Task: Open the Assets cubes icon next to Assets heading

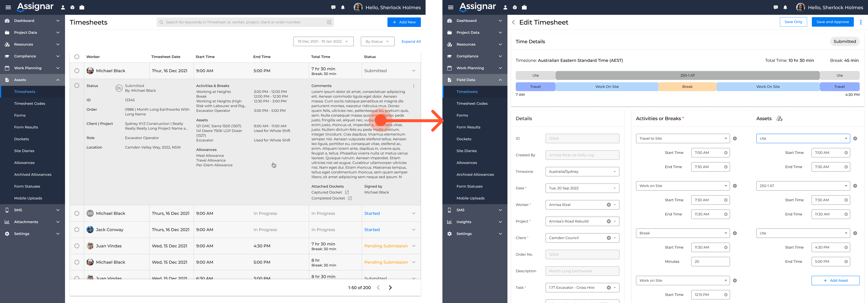Action: click(779, 118)
